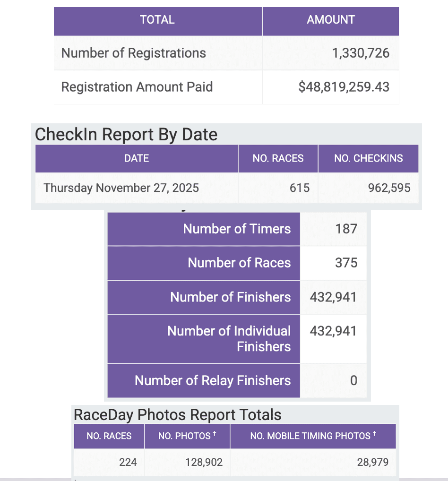Click the 962,595 checkins value

[x=389, y=188]
